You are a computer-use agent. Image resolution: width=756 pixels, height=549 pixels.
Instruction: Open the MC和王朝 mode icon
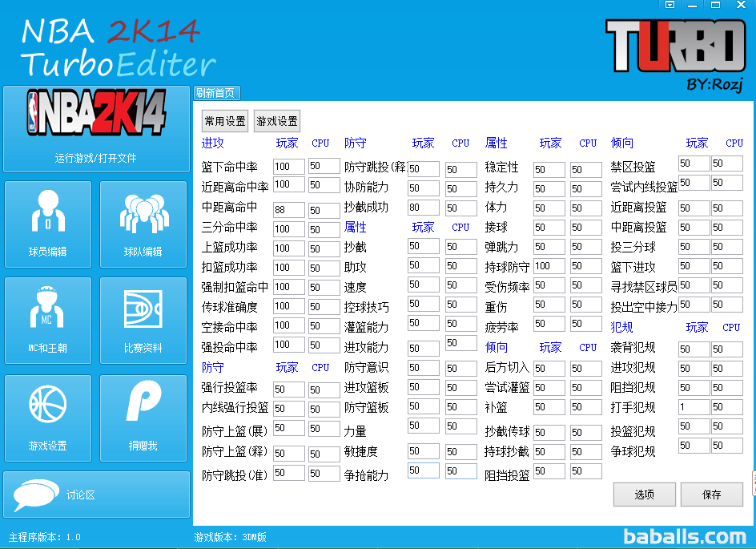coord(48,321)
